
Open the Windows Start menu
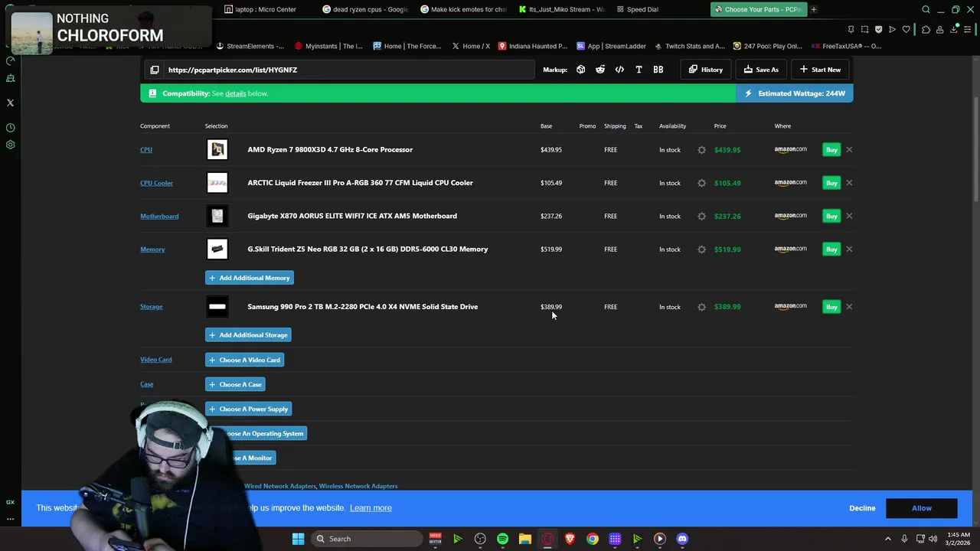(x=298, y=539)
